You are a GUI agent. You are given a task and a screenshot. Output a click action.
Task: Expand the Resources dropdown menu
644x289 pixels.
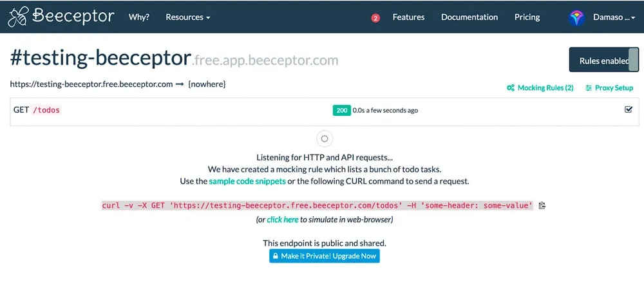click(x=187, y=17)
